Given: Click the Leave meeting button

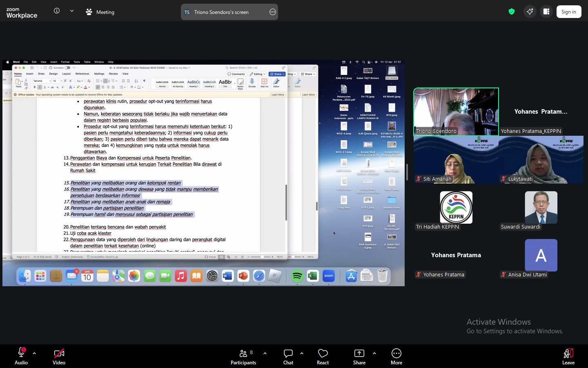Looking at the screenshot, I should point(568,356).
